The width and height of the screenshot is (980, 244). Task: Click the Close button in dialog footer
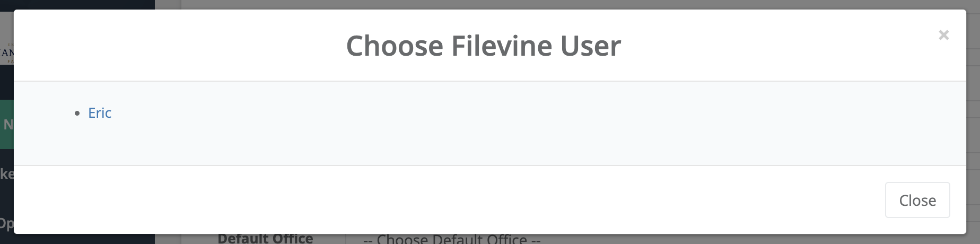[917, 200]
